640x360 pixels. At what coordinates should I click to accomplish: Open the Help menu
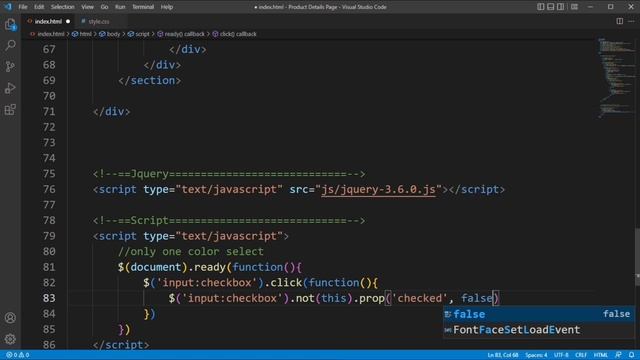pos(167,7)
